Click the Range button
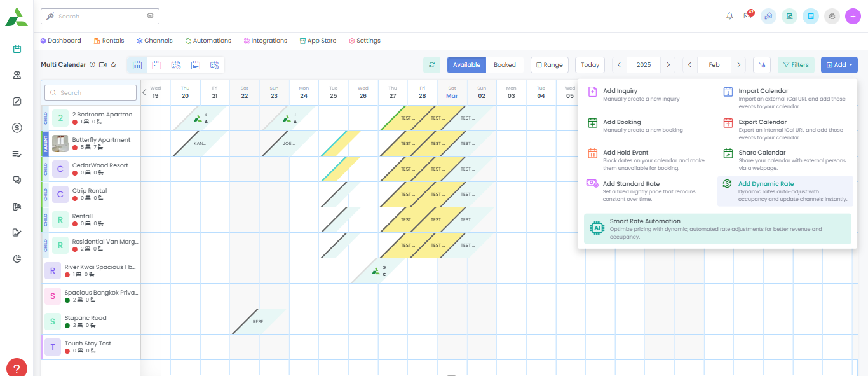The height and width of the screenshot is (376, 868). [550, 65]
